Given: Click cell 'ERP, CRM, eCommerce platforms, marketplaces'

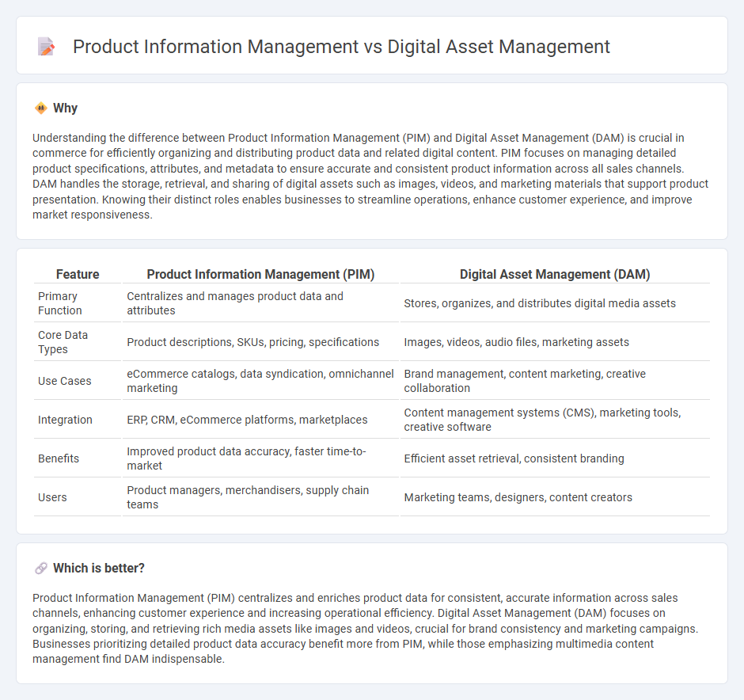Looking at the screenshot, I should pos(260,420).
